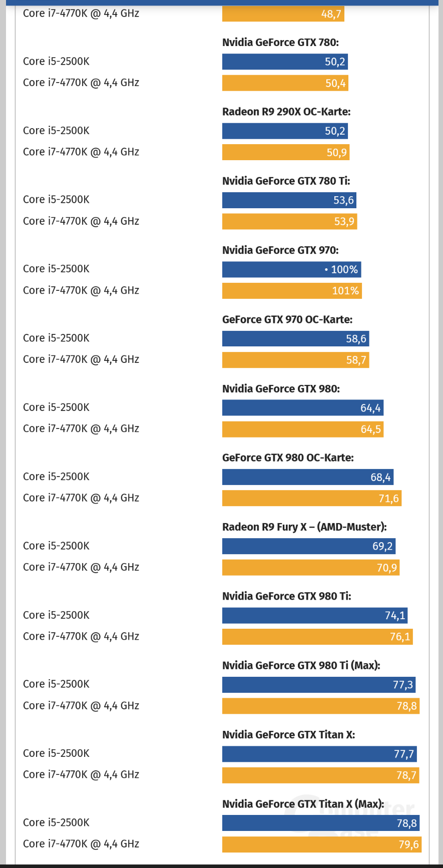Select the orange 101% bar for GTX 970
The height and width of the screenshot is (868, 443).
(292, 291)
